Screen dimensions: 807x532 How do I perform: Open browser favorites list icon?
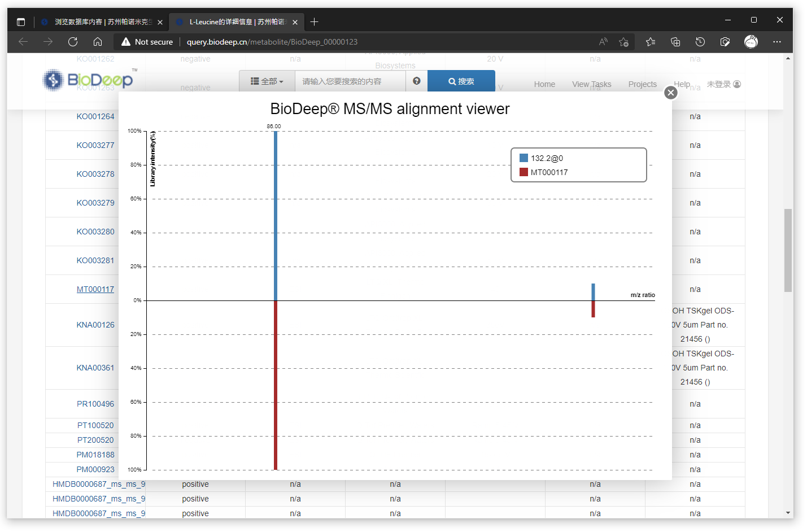651,42
